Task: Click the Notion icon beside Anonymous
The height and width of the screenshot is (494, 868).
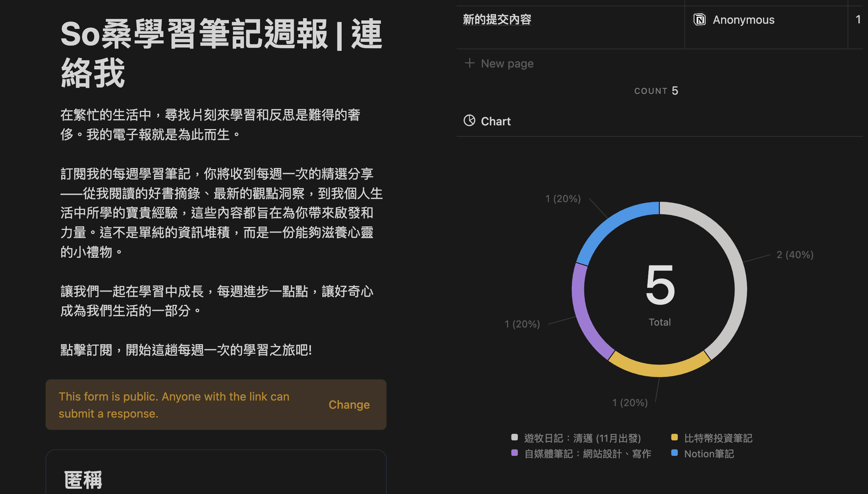Action: [x=700, y=20]
